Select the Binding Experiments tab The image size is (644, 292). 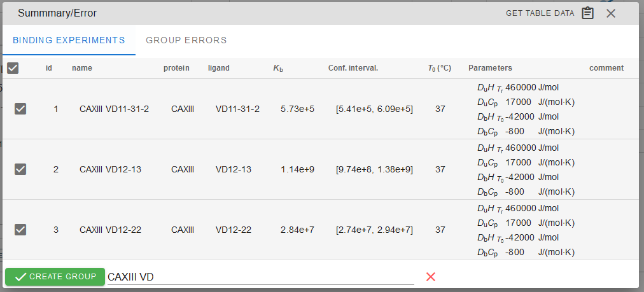click(x=69, y=40)
